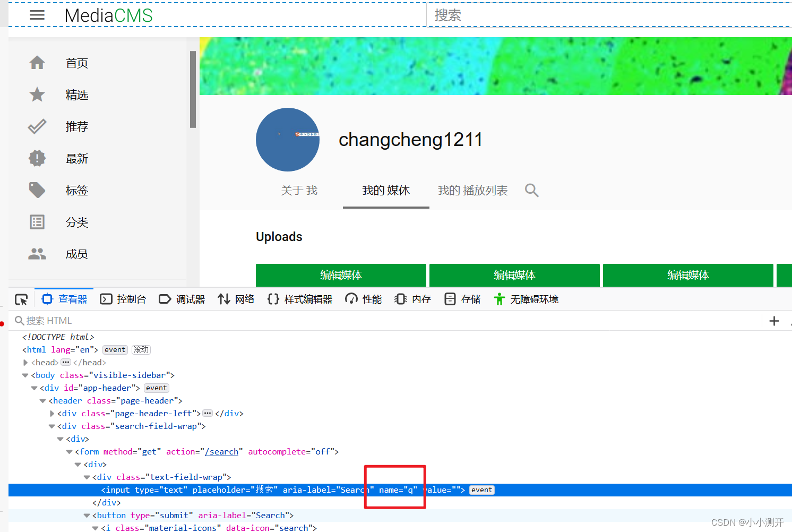Click the event badge on app-header div

tap(157, 388)
